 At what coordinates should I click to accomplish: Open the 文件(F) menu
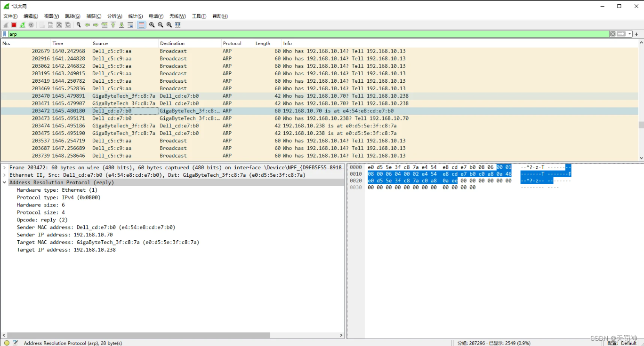coord(10,16)
